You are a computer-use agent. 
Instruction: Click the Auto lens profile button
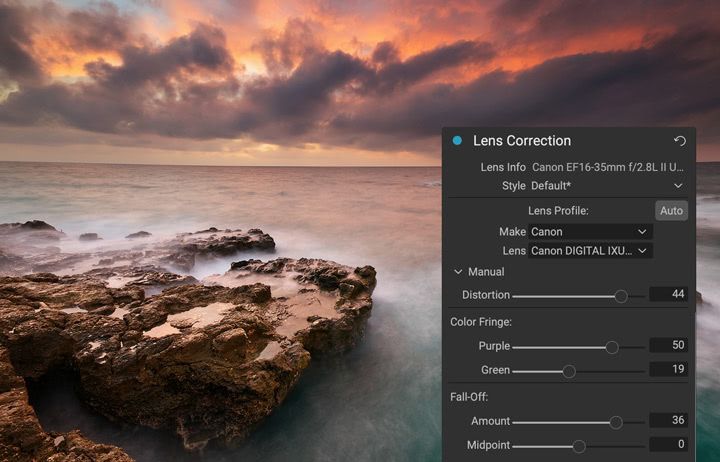(x=671, y=210)
